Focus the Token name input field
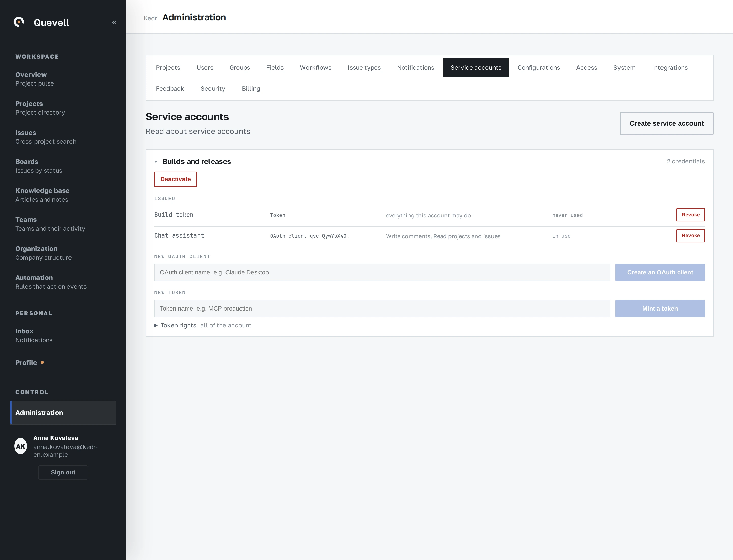733x560 pixels. (382, 309)
